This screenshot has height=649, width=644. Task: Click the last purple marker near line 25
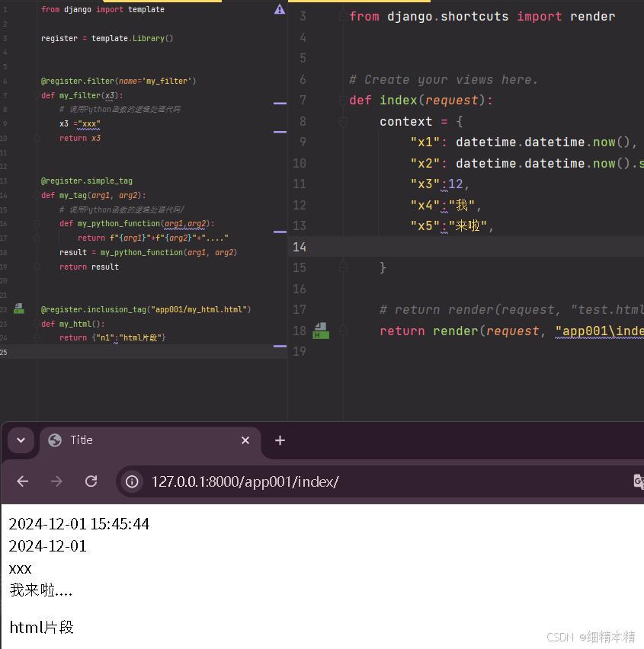click(280, 346)
